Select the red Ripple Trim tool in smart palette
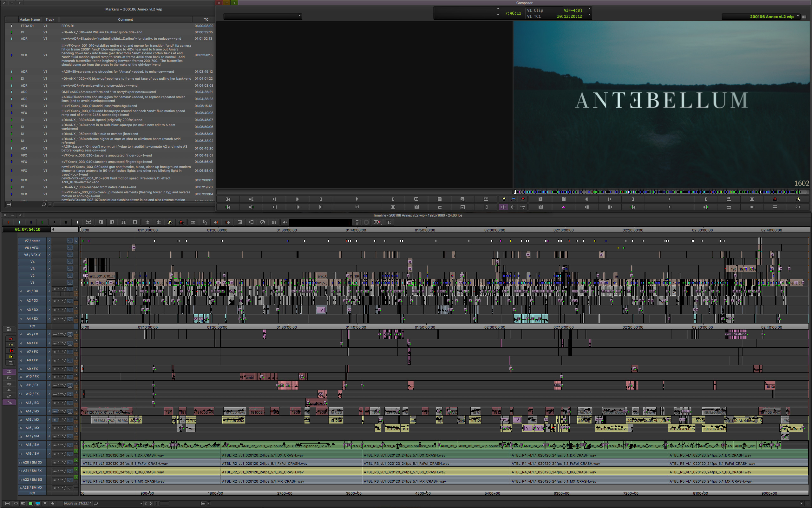This screenshot has height=508, width=812. click(x=11, y=351)
